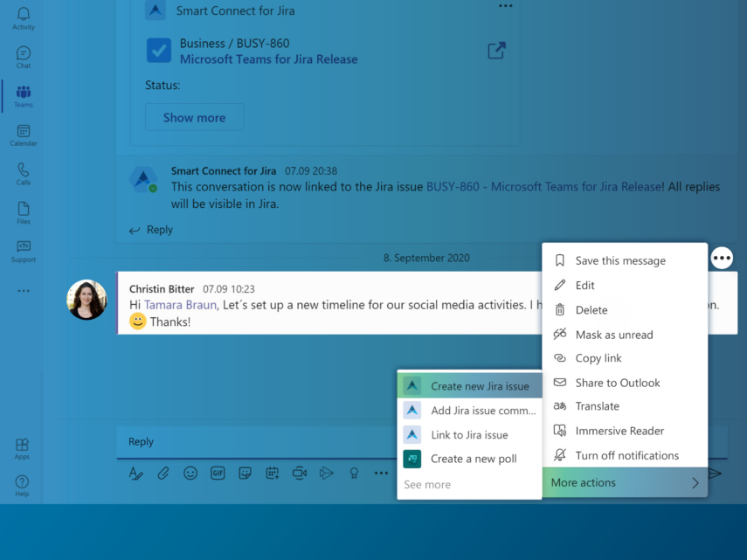Choose Create a new poll
The width and height of the screenshot is (747, 560).
tap(469, 459)
